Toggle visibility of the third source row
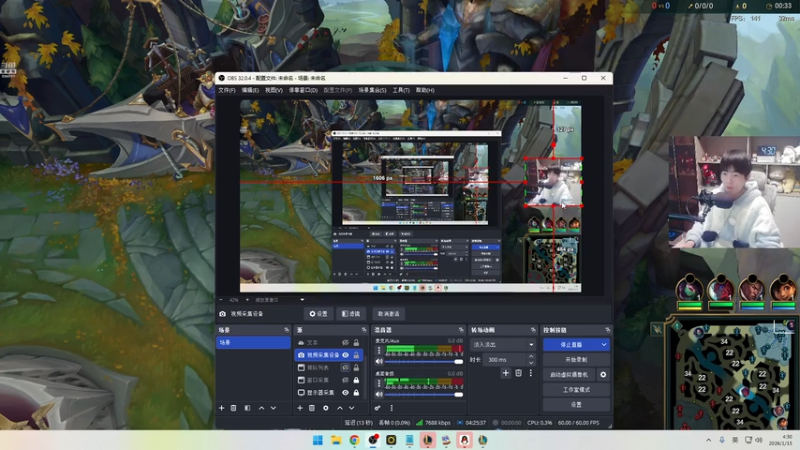This screenshot has height=450, width=800. pos(345,367)
